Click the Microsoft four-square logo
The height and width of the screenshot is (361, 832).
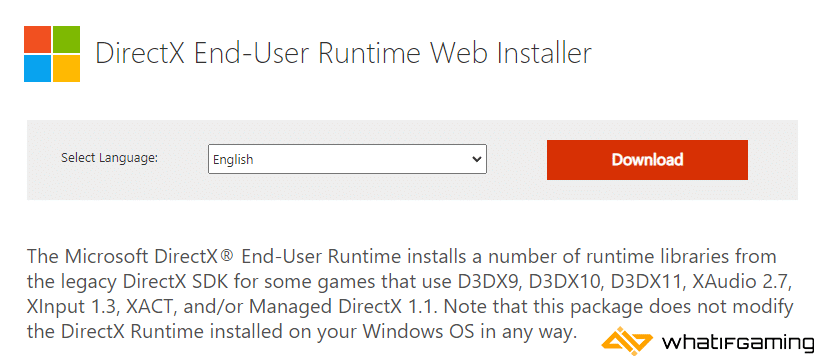(x=52, y=54)
